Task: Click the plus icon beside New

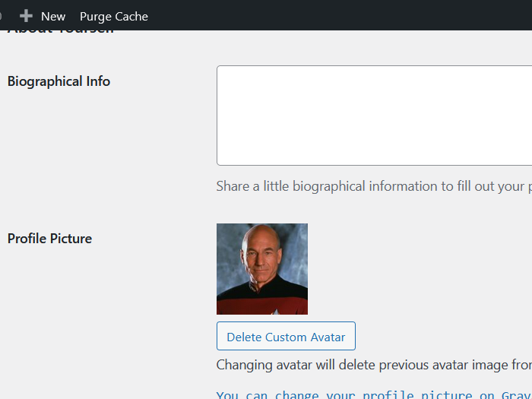Action: (x=26, y=16)
